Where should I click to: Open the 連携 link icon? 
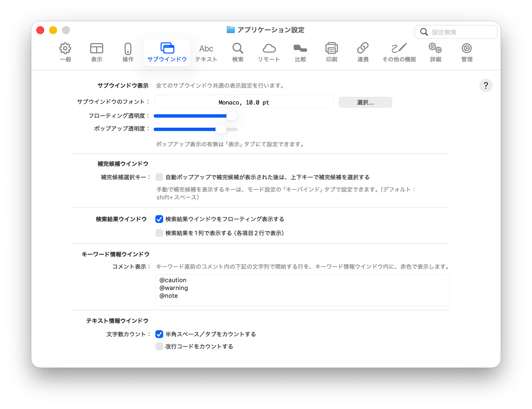click(x=363, y=49)
